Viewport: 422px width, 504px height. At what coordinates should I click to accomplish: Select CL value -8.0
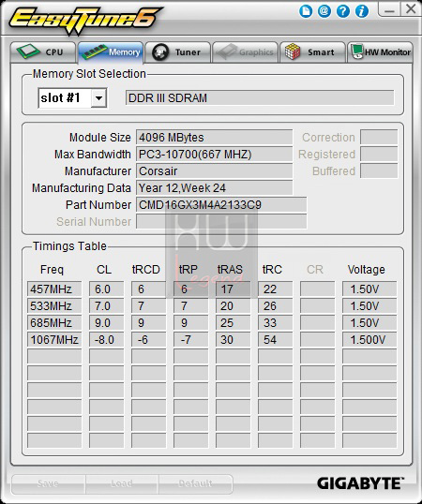(107, 339)
